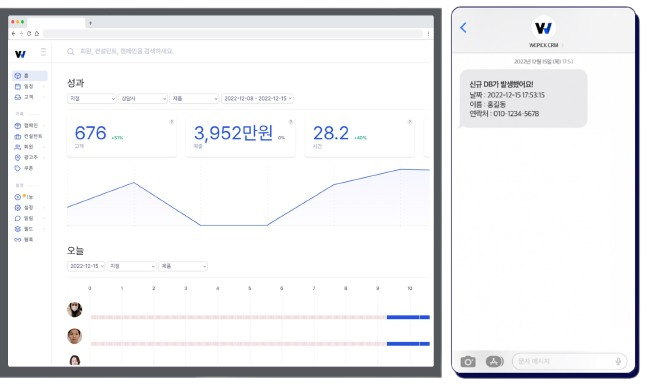649x384 pixels.
Task: Open the 컨설턴트 briefcase icon
Action: [x=17, y=137]
